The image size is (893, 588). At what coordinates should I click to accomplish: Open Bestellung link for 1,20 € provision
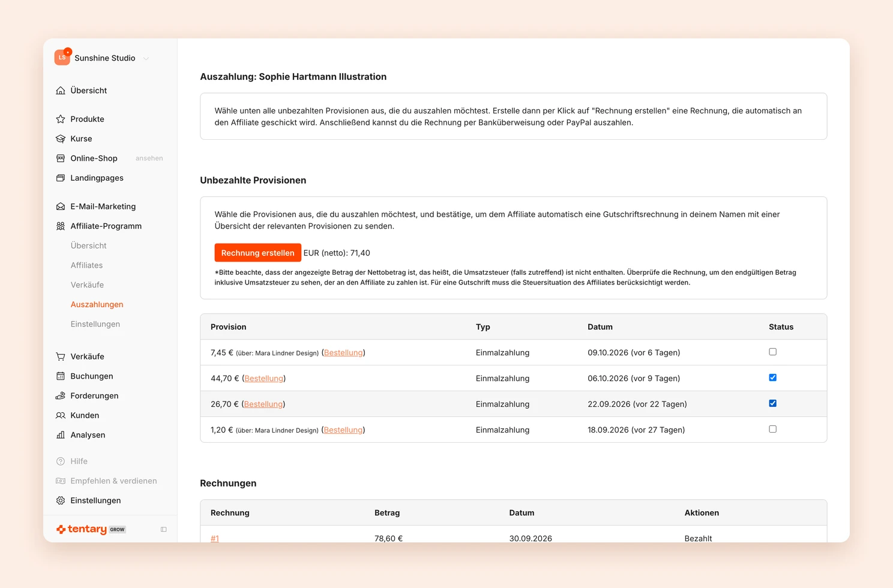(343, 430)
